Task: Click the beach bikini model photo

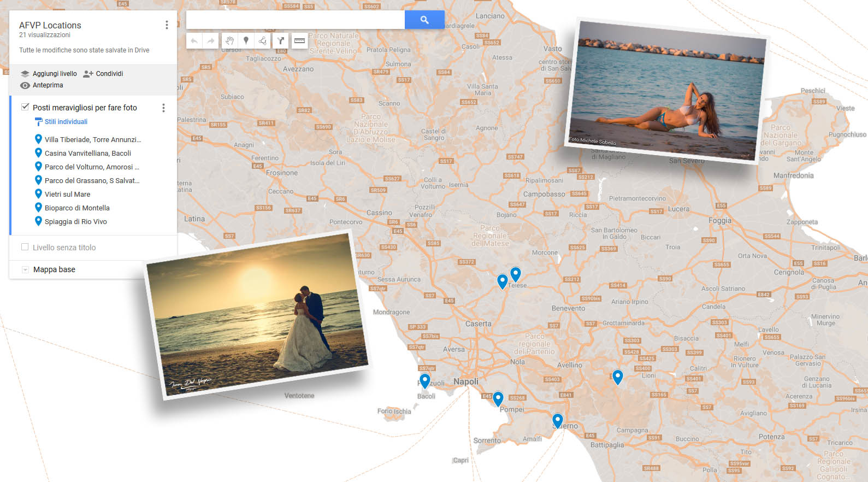Action: coord(666,91)
